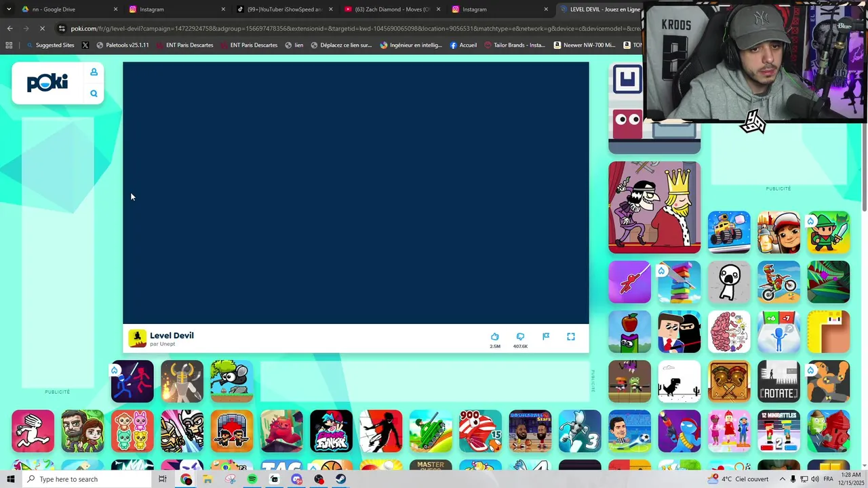Stop loading the page

click(42, 28)
